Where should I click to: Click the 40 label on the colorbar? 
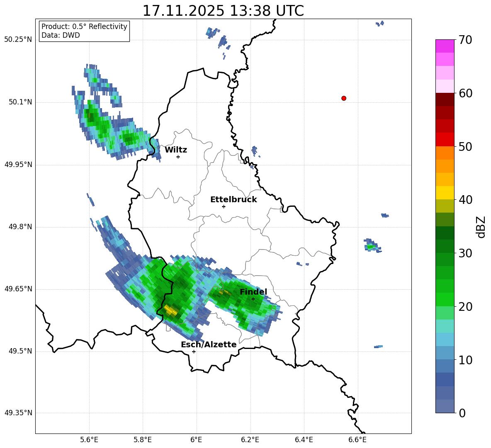click(465, 200)
